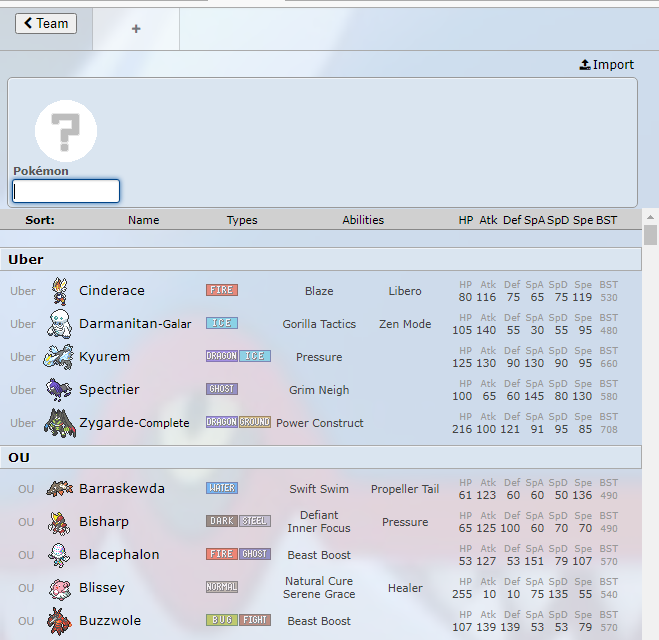Screen dimensions: 659x640
Task: Click Zygarde's Power Construct ability
Action: click(x=319, y=423)
